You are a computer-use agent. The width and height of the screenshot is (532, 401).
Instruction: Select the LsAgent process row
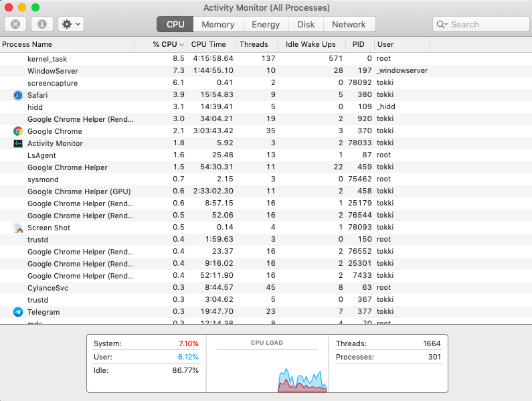266,155
